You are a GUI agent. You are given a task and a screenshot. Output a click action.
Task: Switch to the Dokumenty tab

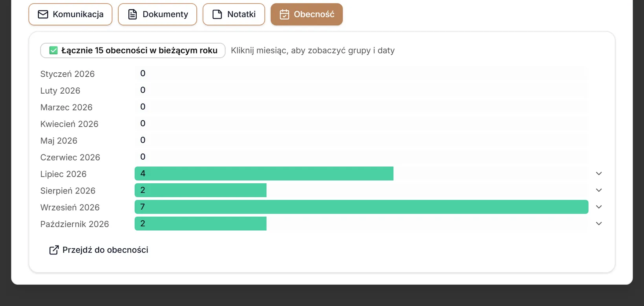tap(157, 15)
